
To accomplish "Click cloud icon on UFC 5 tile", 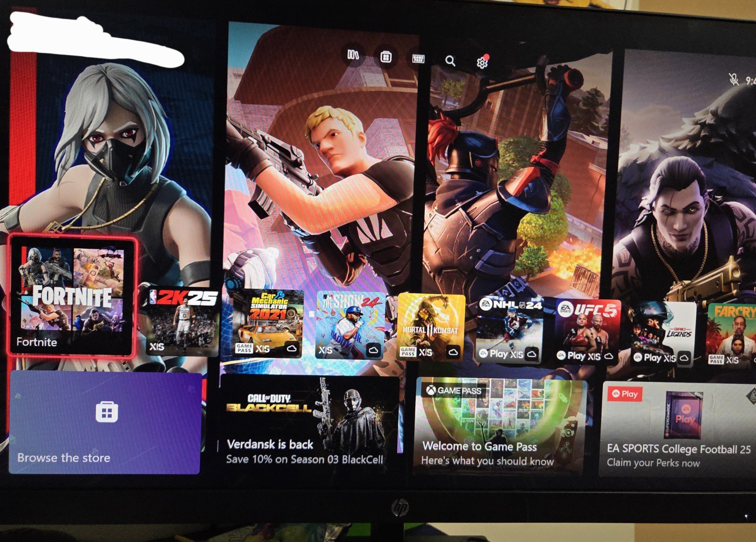I will coord(609,356).
